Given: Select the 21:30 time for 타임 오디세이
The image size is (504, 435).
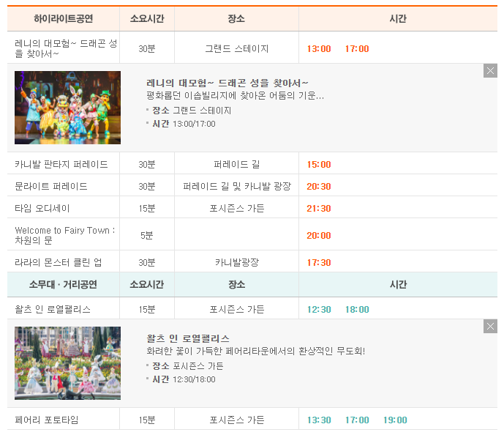Looking at the screenshot, I should [x=319, y=208].
